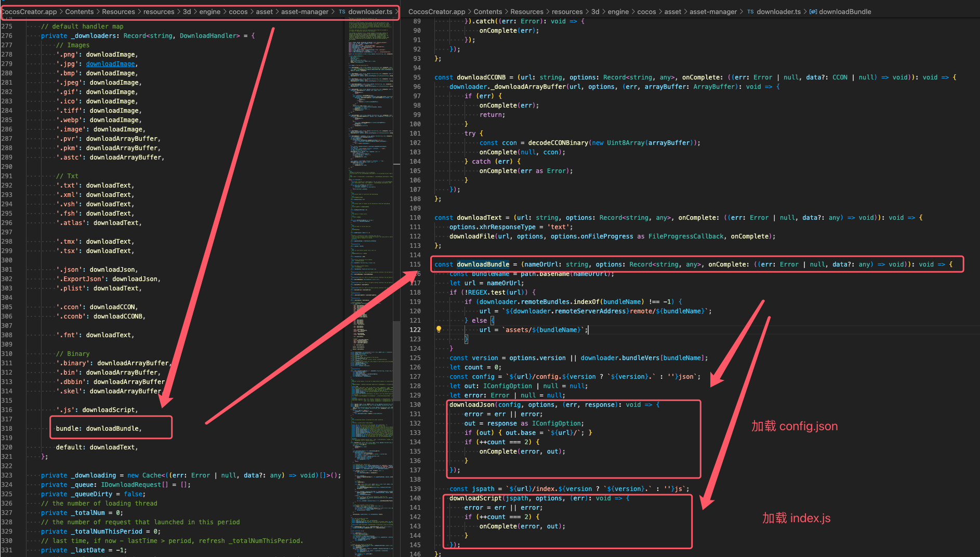Click 'private _totalNum = 0;' line
Image resolution: width=980 pixels, height=557 pixels.
coord(82,513)
